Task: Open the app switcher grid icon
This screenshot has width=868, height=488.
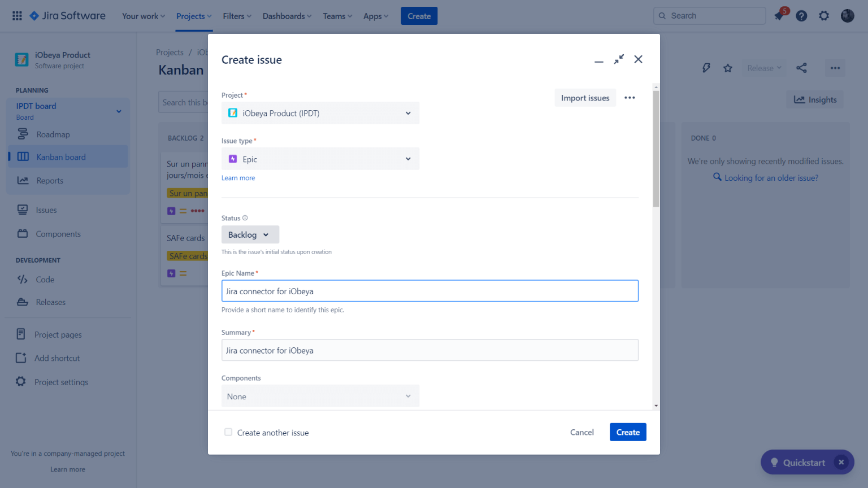Action: 17,16
